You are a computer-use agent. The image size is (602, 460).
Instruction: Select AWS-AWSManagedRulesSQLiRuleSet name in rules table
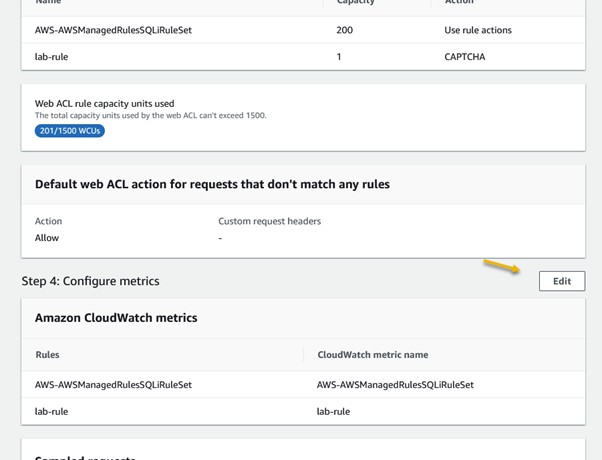[x=113, y=30]
